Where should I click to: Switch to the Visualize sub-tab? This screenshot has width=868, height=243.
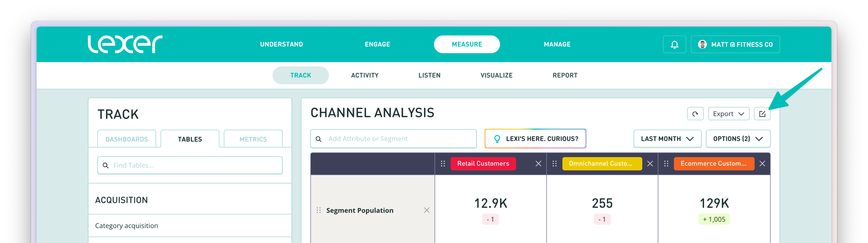click(x=496, y=75)
